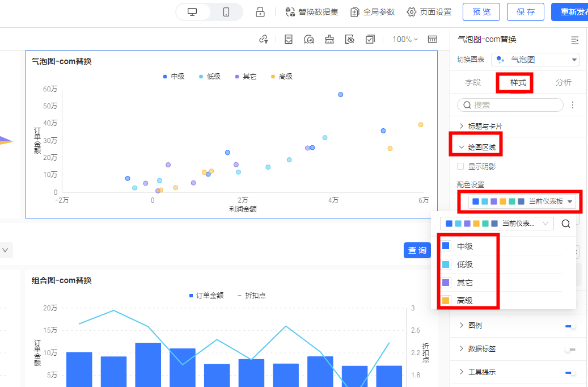Enable the 显示阴影 checkbox
588x387 pixels.
point(461,167)
